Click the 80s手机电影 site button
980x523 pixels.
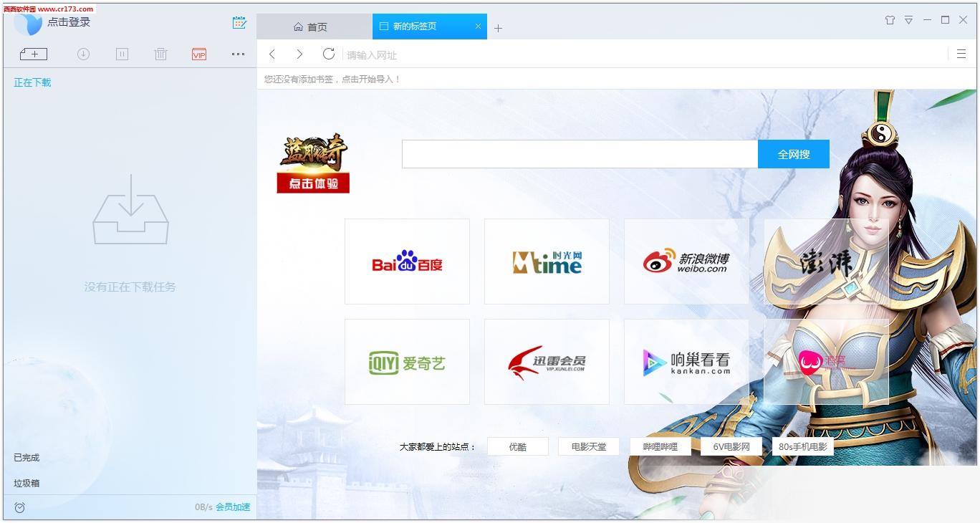point(802,446)
